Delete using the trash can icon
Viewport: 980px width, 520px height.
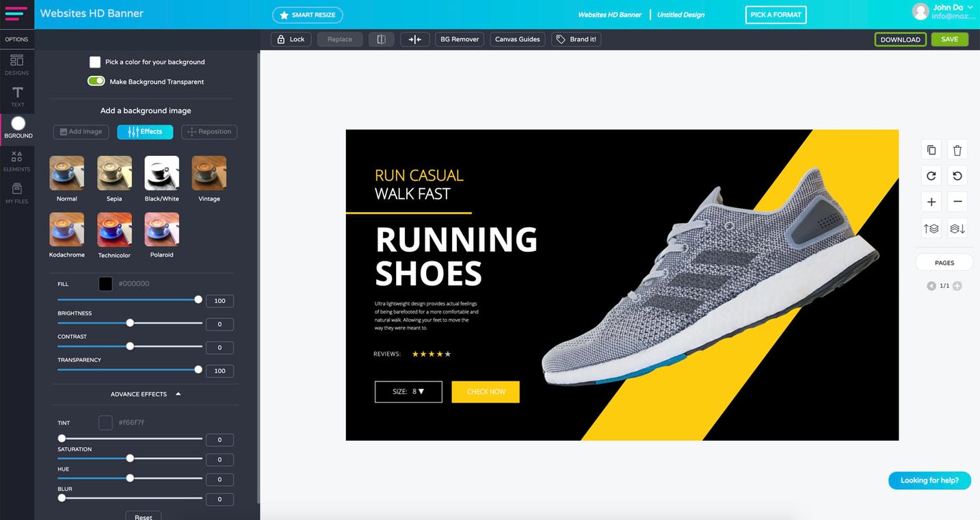pos(957,150)
